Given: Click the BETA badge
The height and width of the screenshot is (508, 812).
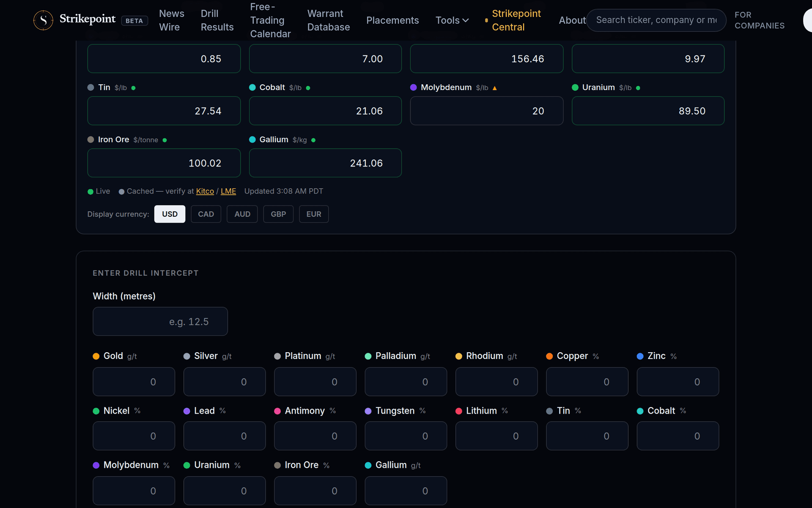Looking at the screenshot, I should pyautogui.click(x=134, y=21).
